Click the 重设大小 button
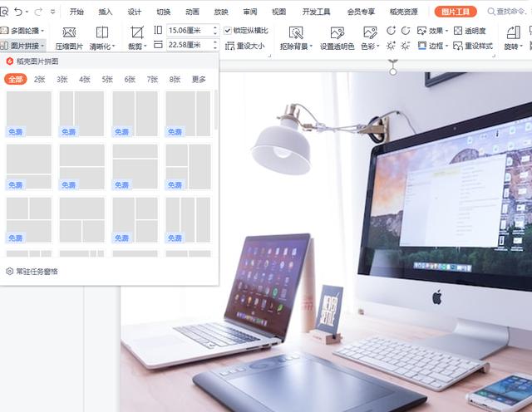 pyautogui.click(x=245, y=46)
